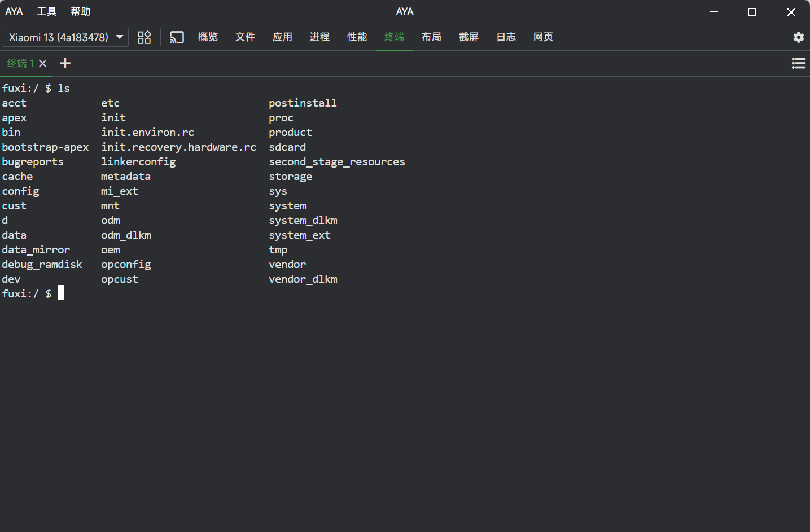Open the 帮助 menu
Image resolution: width=810 pixels, height=532 pixels.
click(x=80, y=12)
